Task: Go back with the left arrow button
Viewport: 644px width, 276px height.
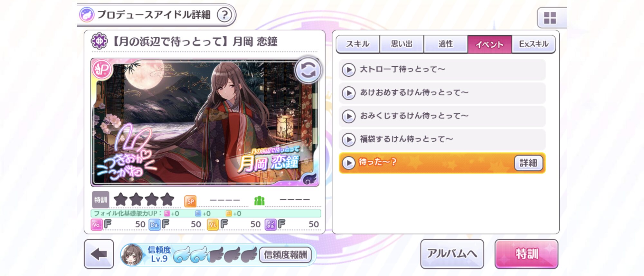Action: [x=99, y=254]
